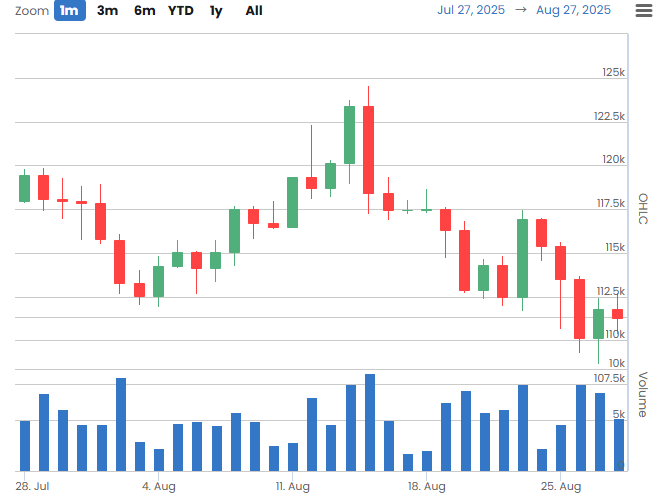The image size is (657, 497).
Task: Select the 1y zoom range
Action: 216,11
